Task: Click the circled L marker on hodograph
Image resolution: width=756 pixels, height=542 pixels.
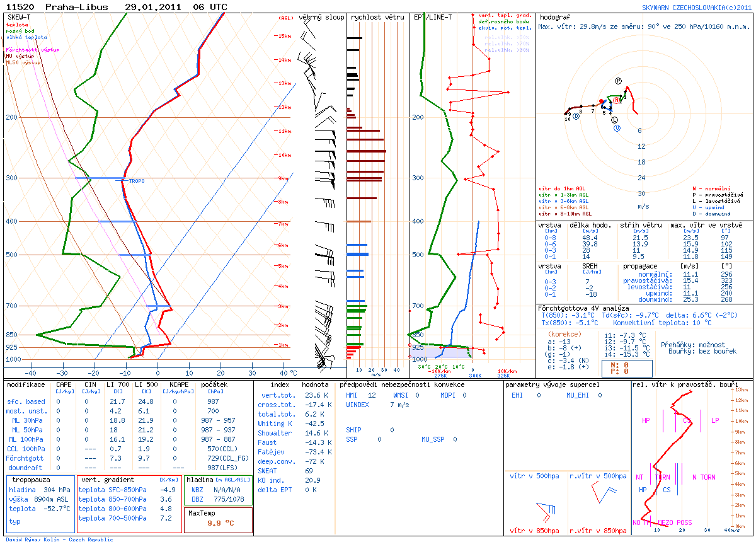Action: click(x=615, y=120)
